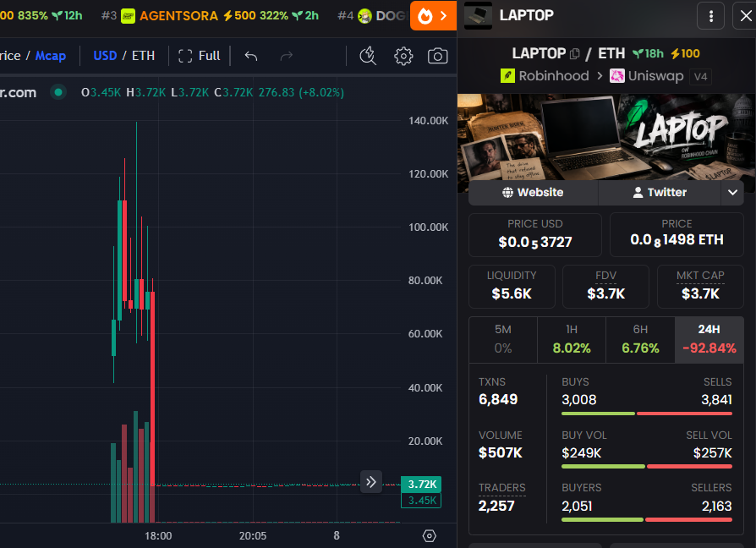This screenshot has width=756, height=548.
Task: Select the 24H timeframe tab
Action: (x=709, y=339)
